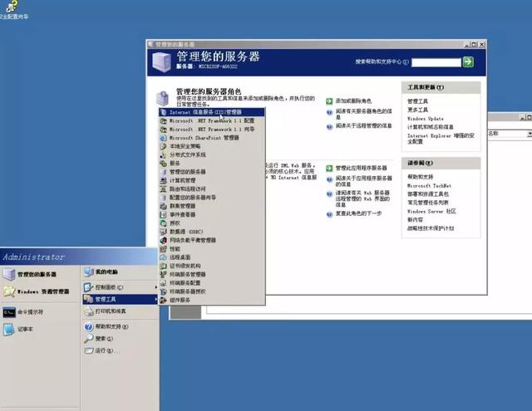Open Windows Update link in side panel
The height and width of the screenshot is (411, 532).
click(425, 119)
